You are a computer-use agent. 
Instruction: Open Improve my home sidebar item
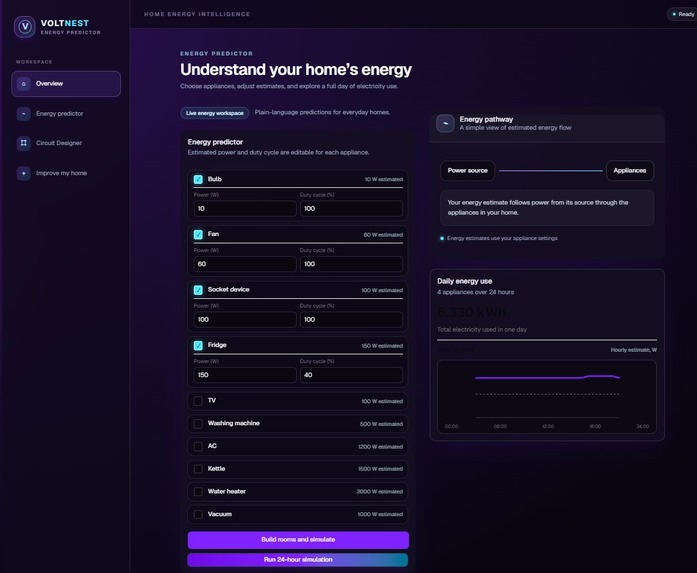pyautogui.click(x=66, y=173)
